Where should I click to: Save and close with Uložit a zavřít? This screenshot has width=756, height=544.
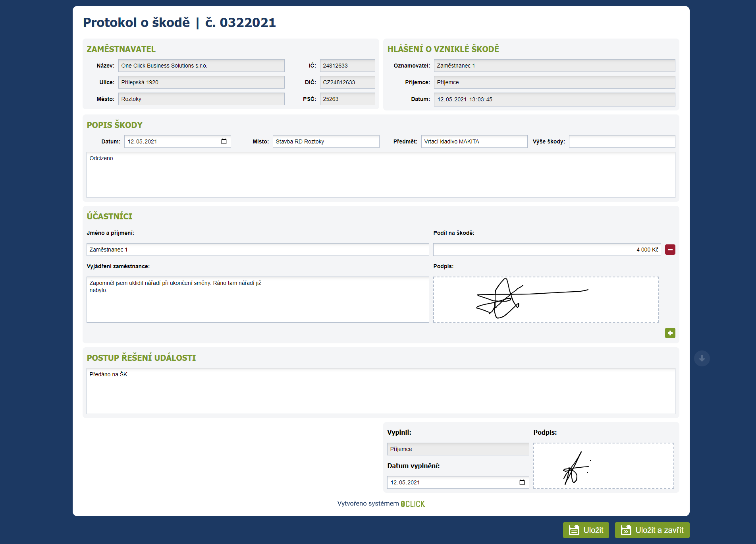pyautogui.click(x=652, y=530)
